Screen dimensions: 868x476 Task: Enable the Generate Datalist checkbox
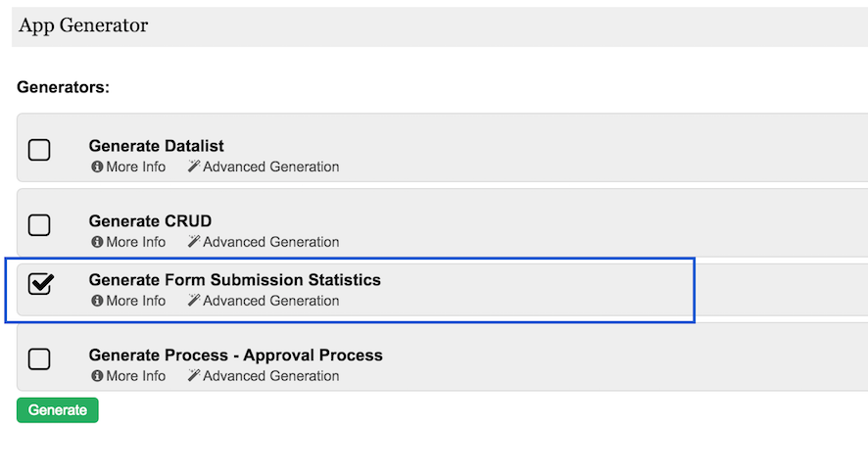39,150
